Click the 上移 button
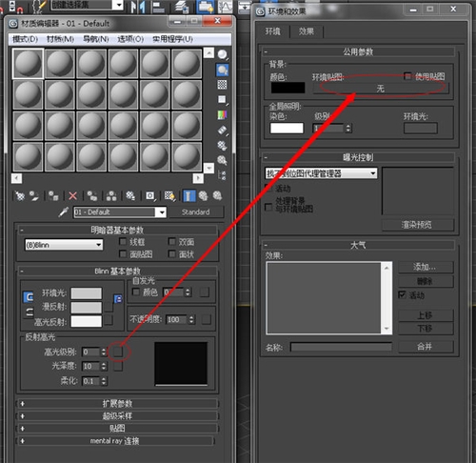 (426, 315)
